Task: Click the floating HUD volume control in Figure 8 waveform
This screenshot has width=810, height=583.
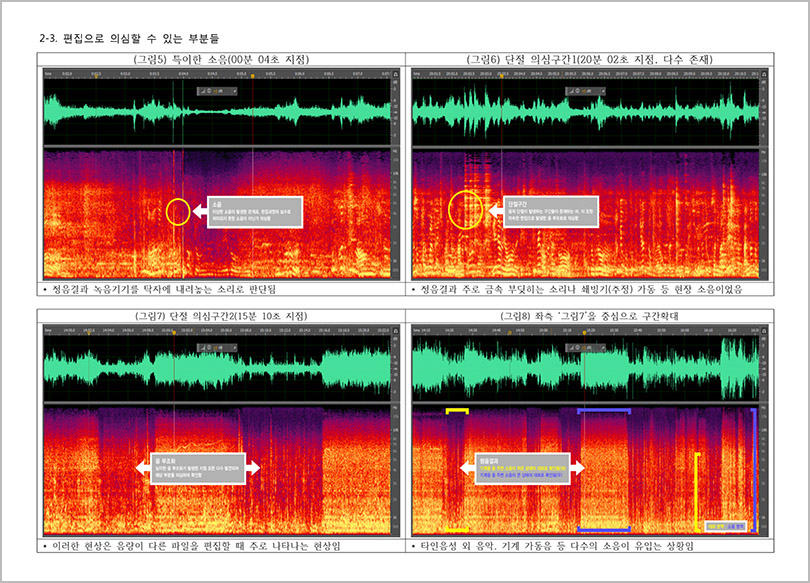Action: 585,346
